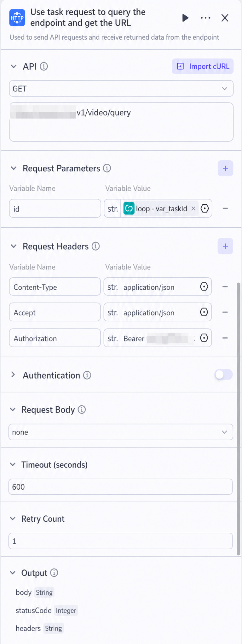Toggle the Authentication switch on

click(x=223, y=375)
